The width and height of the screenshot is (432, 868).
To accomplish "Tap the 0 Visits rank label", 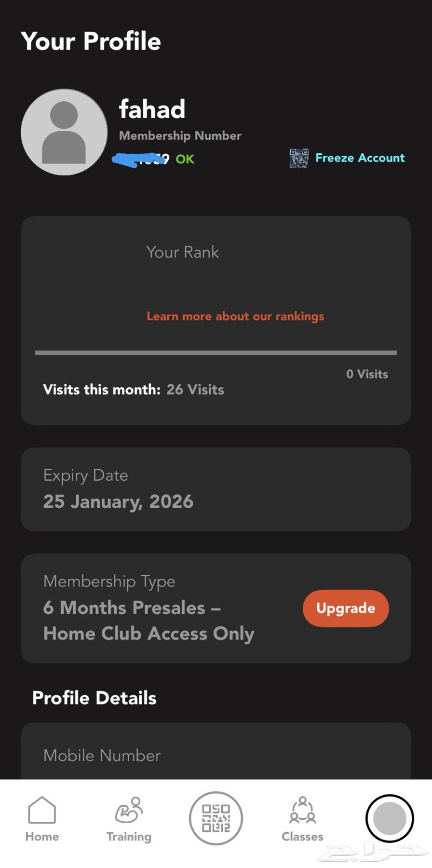I will pyautogui.click(x=367, y=374).
